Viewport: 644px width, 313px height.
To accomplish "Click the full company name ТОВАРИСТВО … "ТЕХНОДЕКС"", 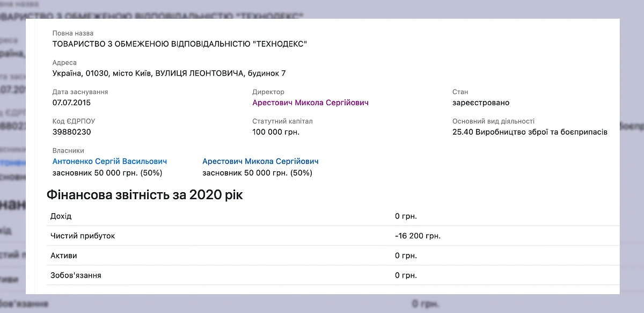I will pyautogui.click(x=180, y=44).
